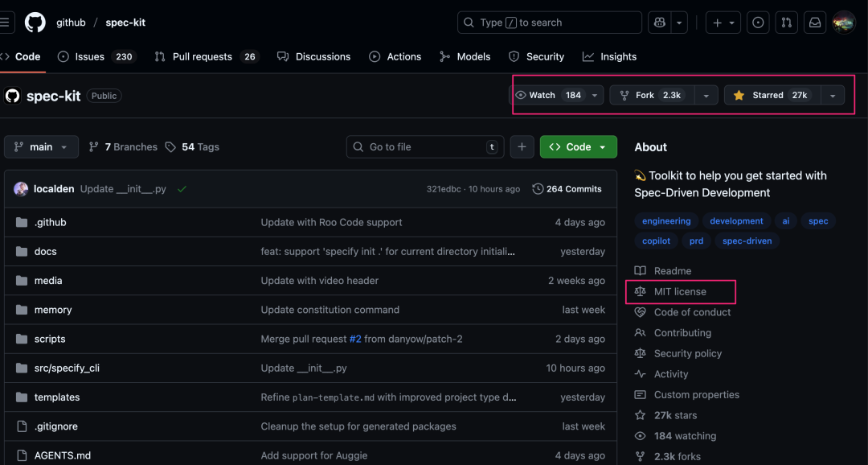Open the Copilot chat icon

(659, 23)
